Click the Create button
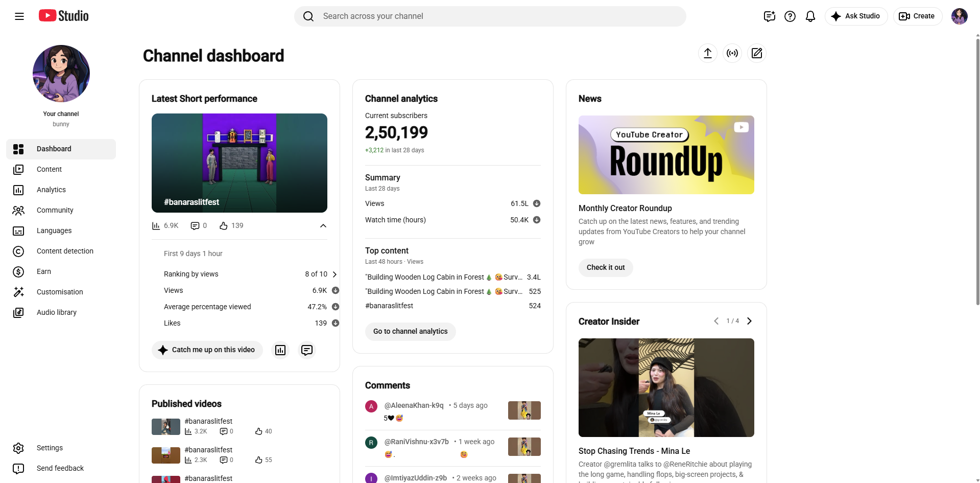 pyautogui.click(x=918, y=16)
